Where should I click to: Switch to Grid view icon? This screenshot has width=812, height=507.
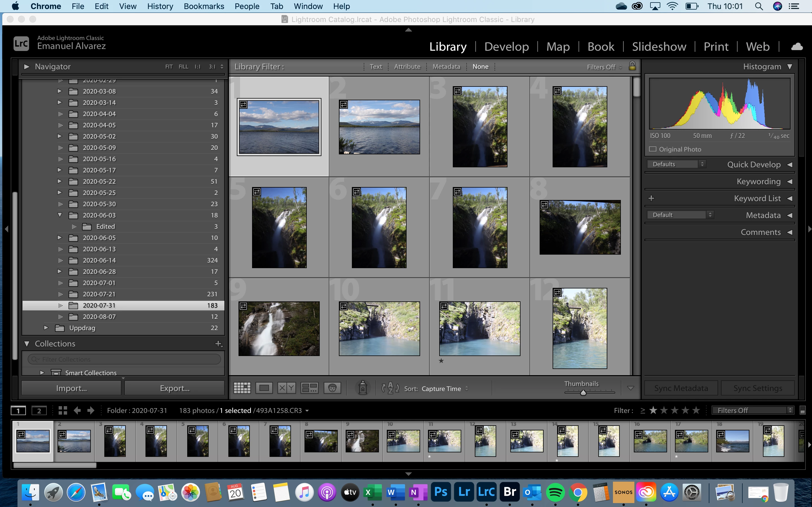coord(242,388)
